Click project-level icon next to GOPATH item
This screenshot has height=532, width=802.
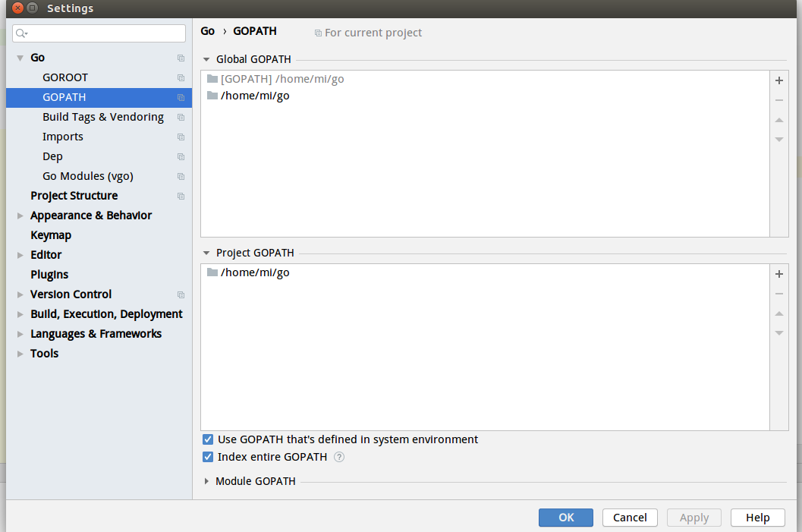[x=181, y=97]
